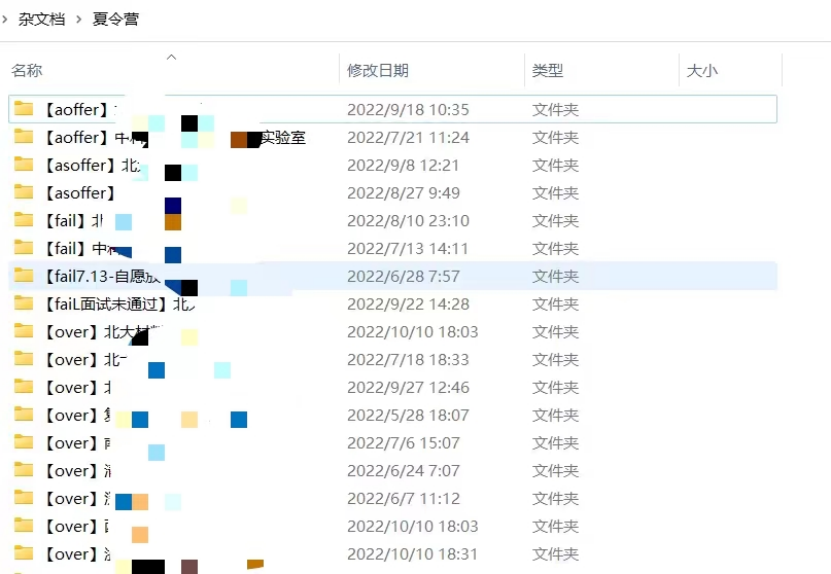Screen dimensions: 831x574
Task: Sort by the 大小 column header
Action: pyautogui.click(x=702, y=70)
